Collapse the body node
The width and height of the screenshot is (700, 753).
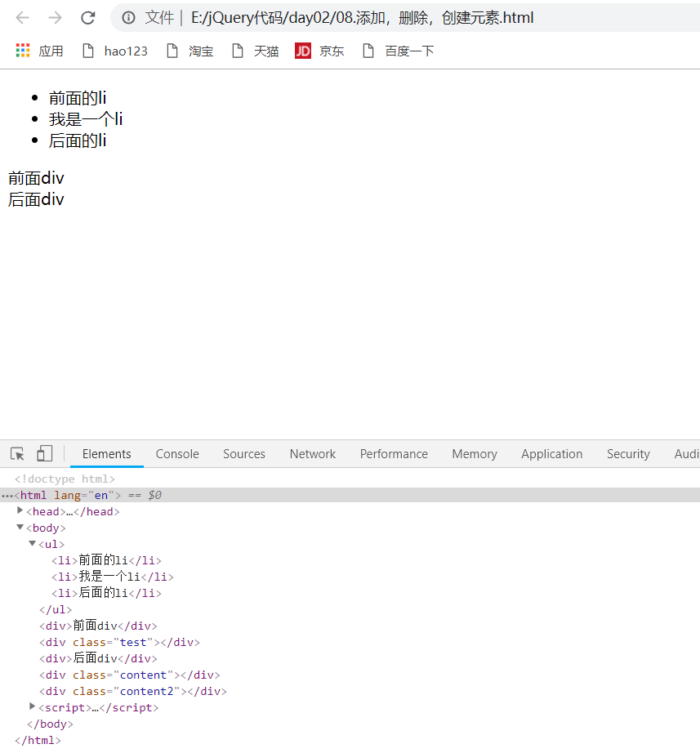point(20,528)
